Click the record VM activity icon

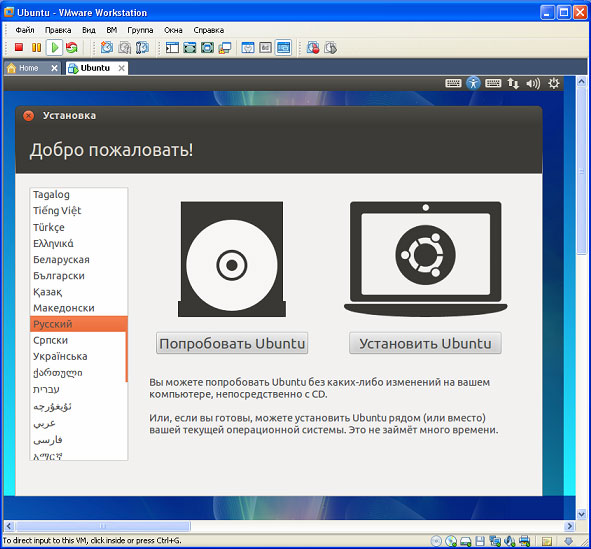coord(313,47)
